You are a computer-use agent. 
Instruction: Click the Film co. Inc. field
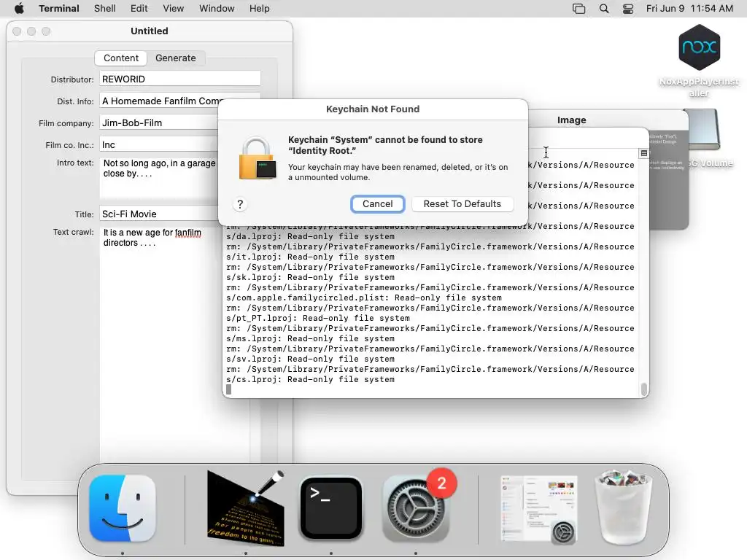[159, 145]
